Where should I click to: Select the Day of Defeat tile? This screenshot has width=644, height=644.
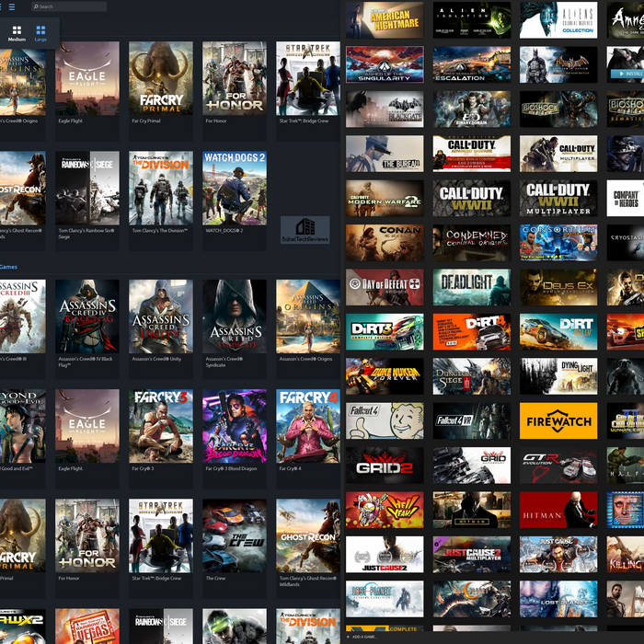(x=385, y=287)
